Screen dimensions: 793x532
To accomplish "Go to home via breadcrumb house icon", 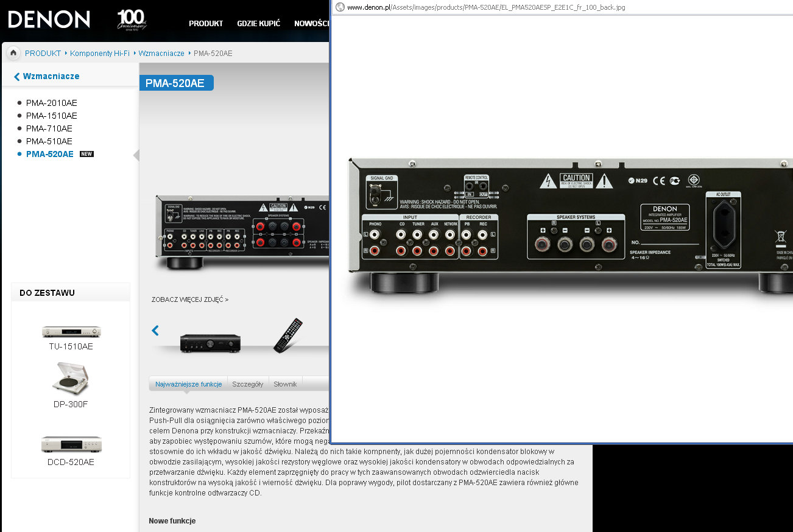I will tap(13, 53).
